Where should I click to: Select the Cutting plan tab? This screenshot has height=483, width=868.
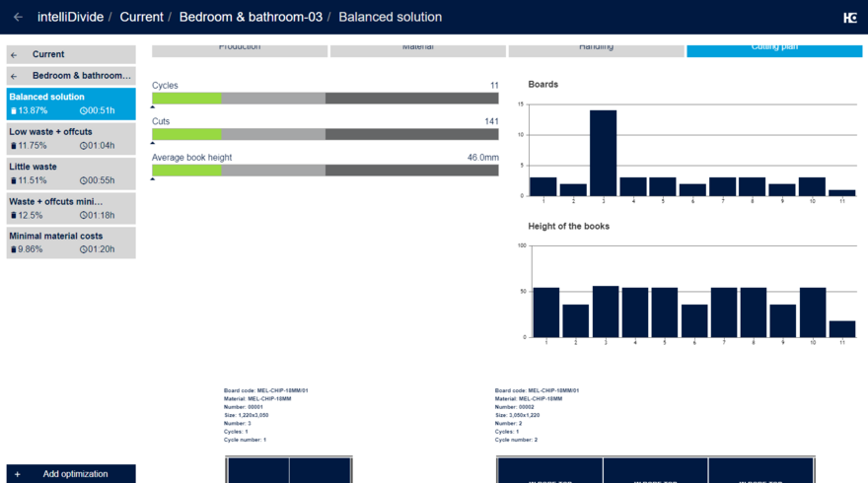coord(774,50)
